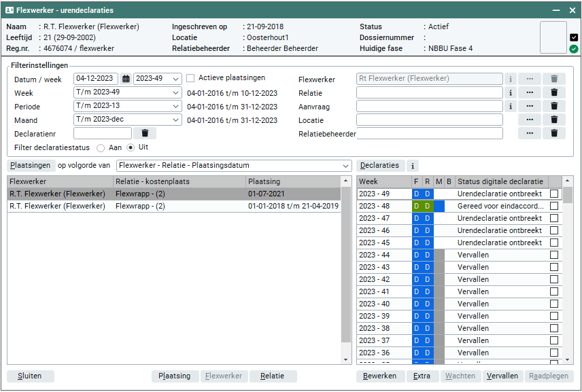Clear the Aanvraag filter using trash icon

(554, 106)
